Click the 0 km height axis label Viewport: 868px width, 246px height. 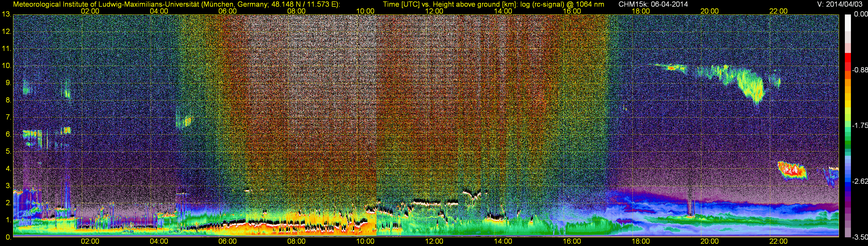[x=8, y=237]
